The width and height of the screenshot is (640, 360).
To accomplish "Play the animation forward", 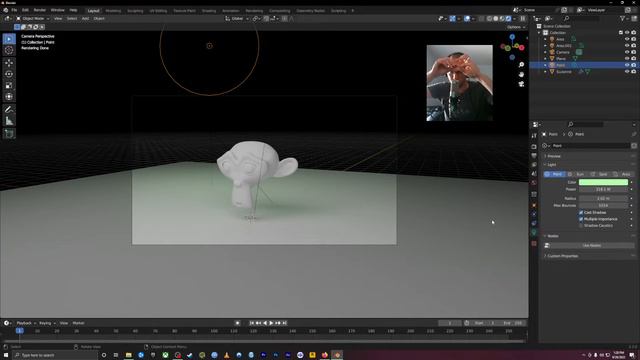I will tap(271, 323).
